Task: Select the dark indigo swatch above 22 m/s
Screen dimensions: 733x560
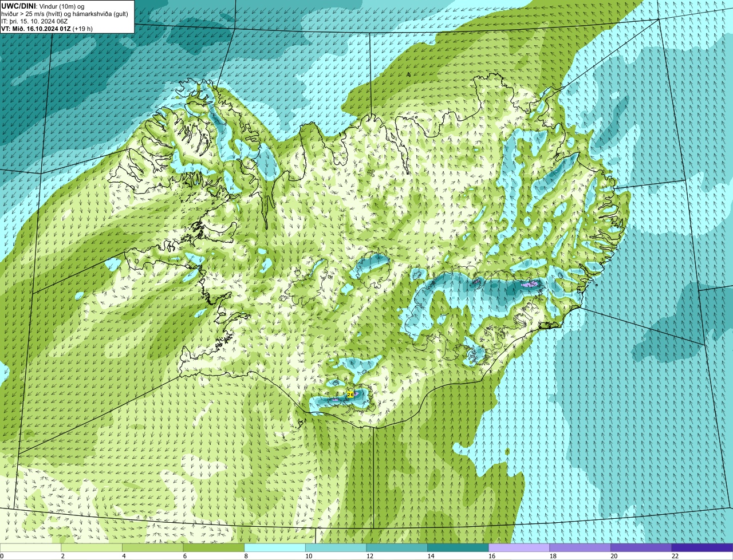Action: click(x=702, y=547)
